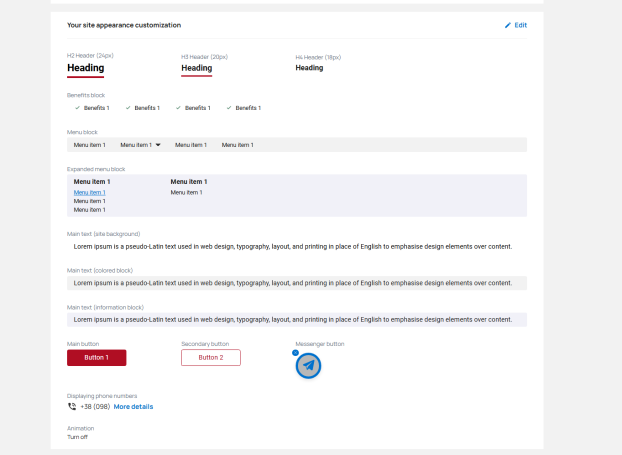Click Lorem ipsum text under site background
The image size is (622, 455).
click(x=293, y=247)
